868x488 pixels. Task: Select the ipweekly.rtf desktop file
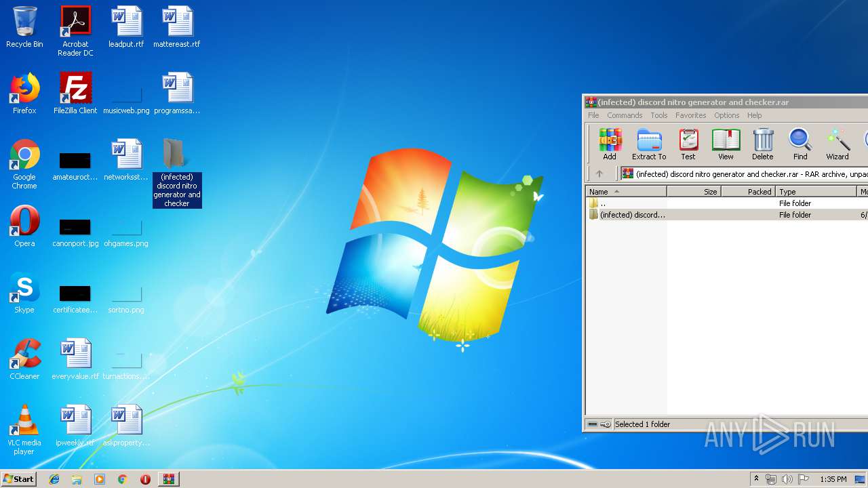(x=75, y=426)
